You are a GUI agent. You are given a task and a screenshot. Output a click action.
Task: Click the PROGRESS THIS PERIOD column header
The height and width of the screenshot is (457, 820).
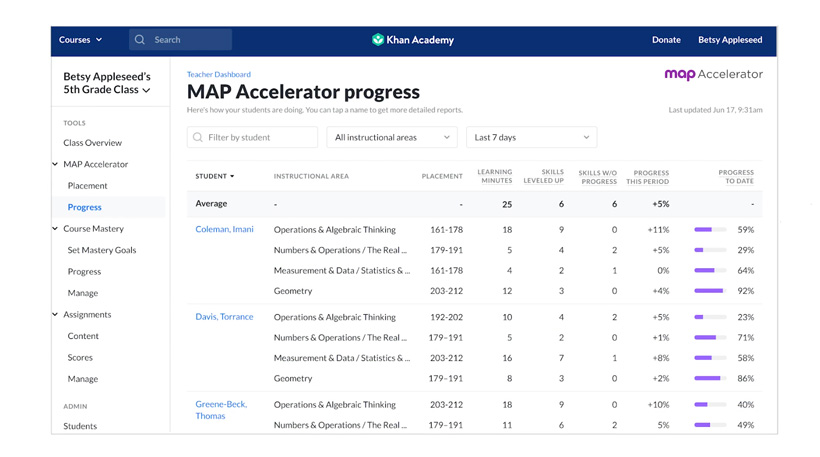(648, 177)
